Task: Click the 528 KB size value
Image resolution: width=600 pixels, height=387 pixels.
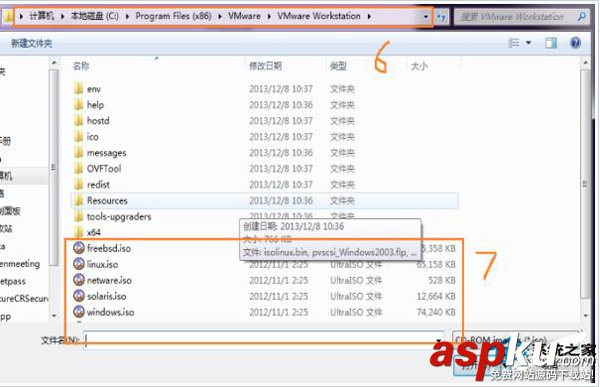Action: 442,280
